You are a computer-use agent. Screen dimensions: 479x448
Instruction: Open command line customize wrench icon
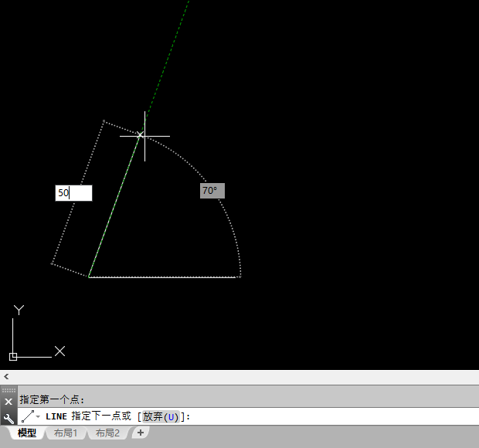8,419
